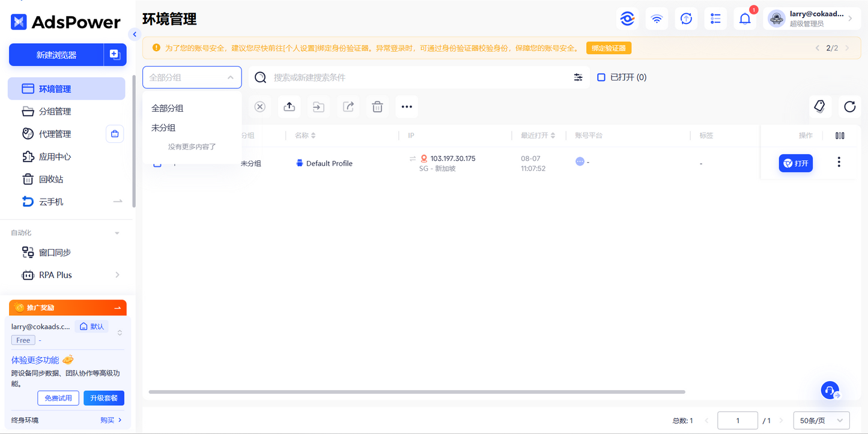Click 打开 for Default Profile
This screenshot has height=434, width=868.
[796, 163]
